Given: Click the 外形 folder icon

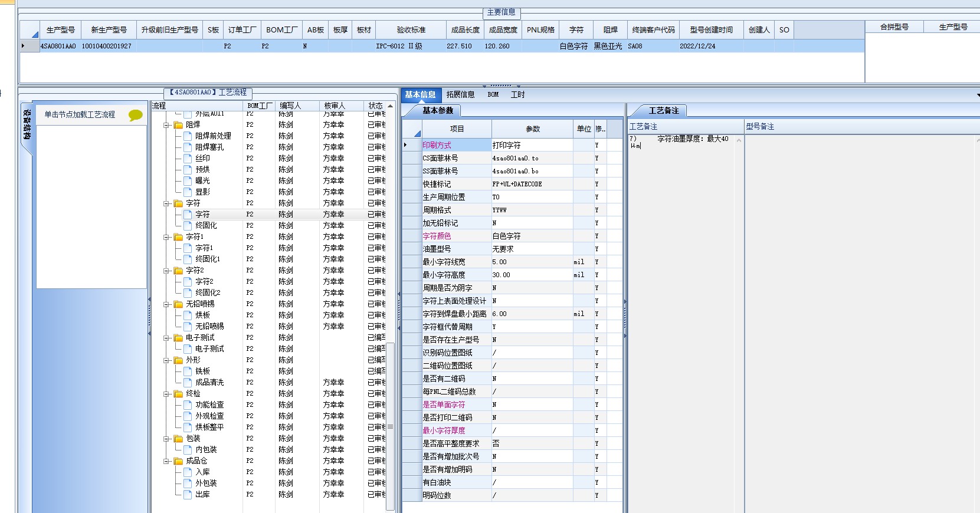Looking at the screenshot, I should coord(178,360).
